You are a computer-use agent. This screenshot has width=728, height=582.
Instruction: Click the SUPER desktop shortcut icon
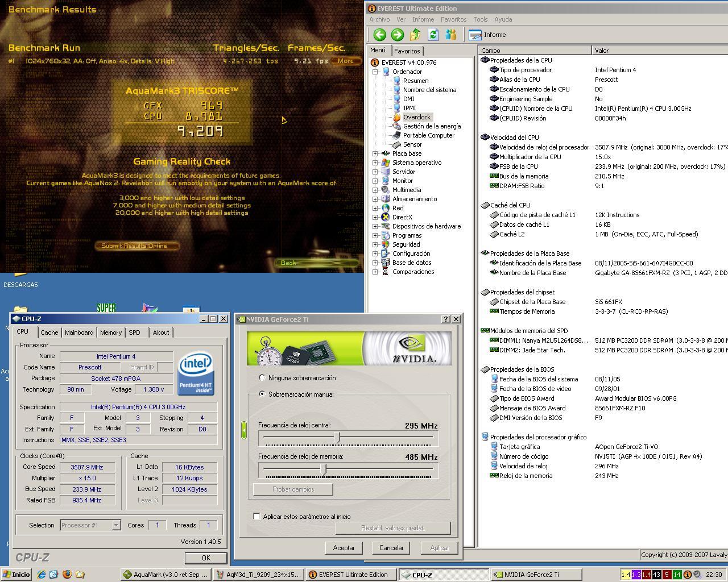click(x=106, y=307)
